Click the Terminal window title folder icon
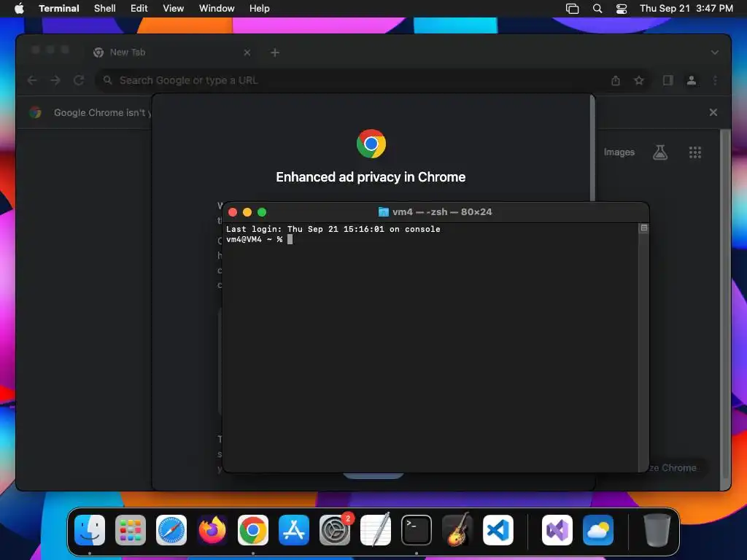Screen dimensions: 747x560 383,212
